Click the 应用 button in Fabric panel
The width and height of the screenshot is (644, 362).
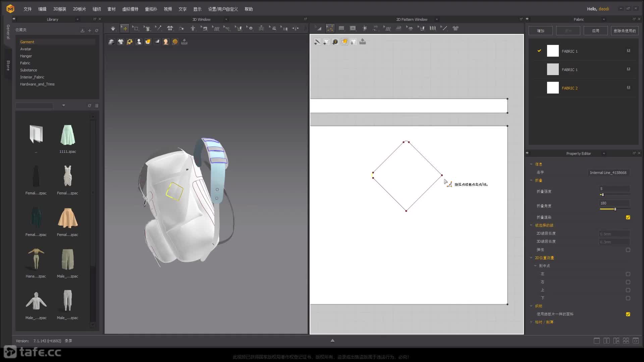pos(595,31)
